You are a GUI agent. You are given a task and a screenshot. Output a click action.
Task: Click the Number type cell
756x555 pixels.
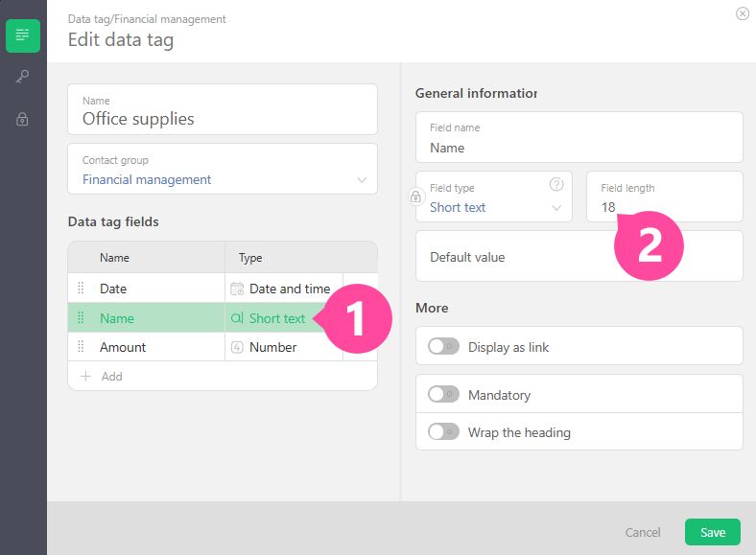[284, 346]
